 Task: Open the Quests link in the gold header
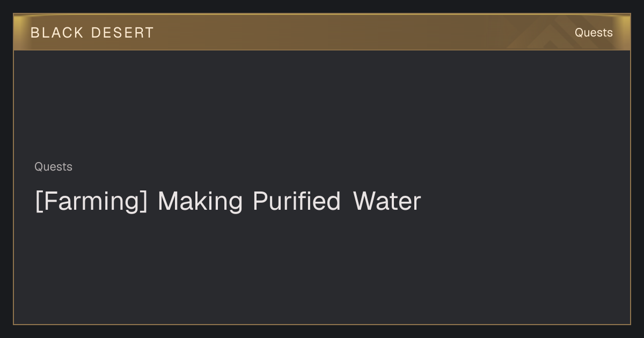594,33
